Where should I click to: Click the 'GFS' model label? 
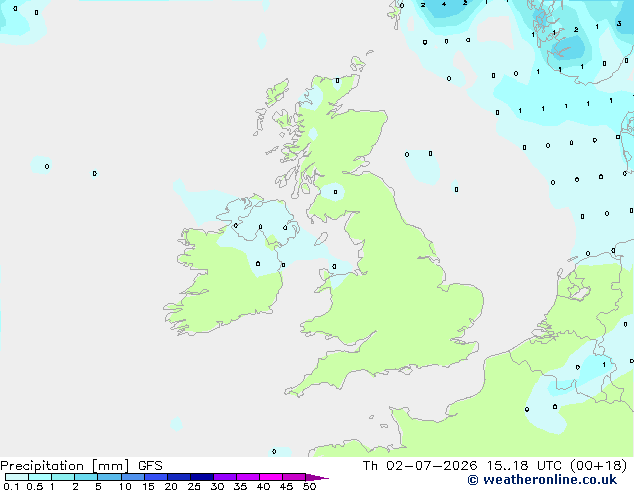150,466
